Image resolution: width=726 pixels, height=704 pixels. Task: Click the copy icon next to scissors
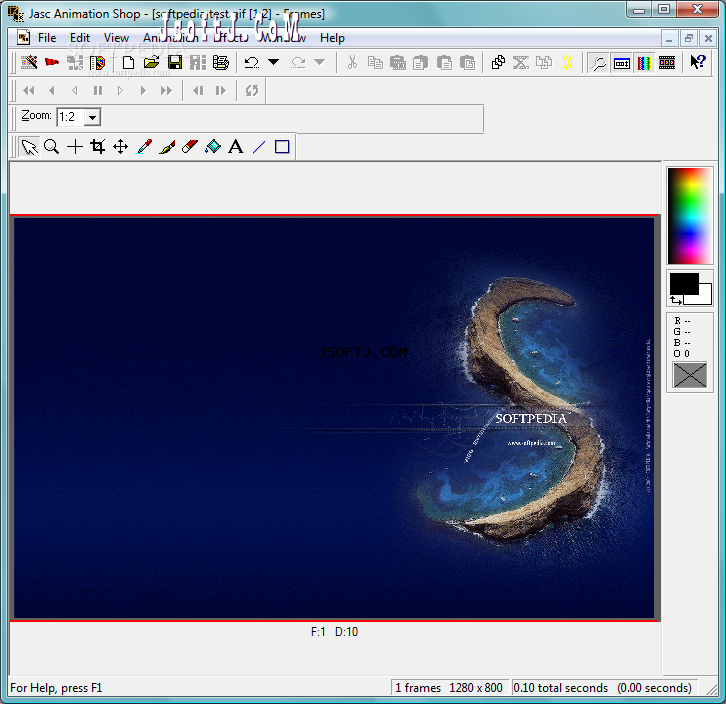coord(375,62)
